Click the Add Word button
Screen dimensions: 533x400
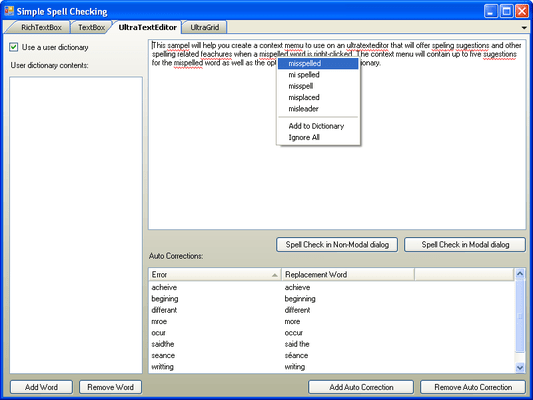(41, 387)
